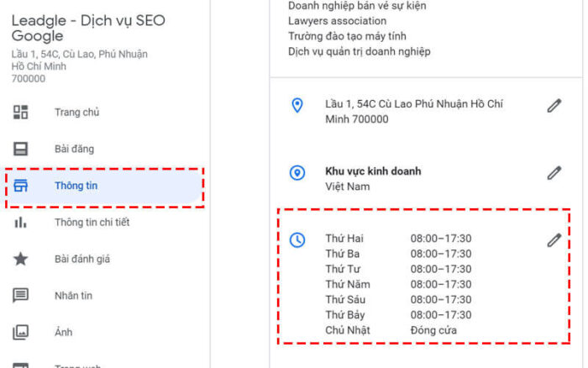Screen dimensions: 588x368
Task: Click the address location pin icon
Action: pos(297,105)
